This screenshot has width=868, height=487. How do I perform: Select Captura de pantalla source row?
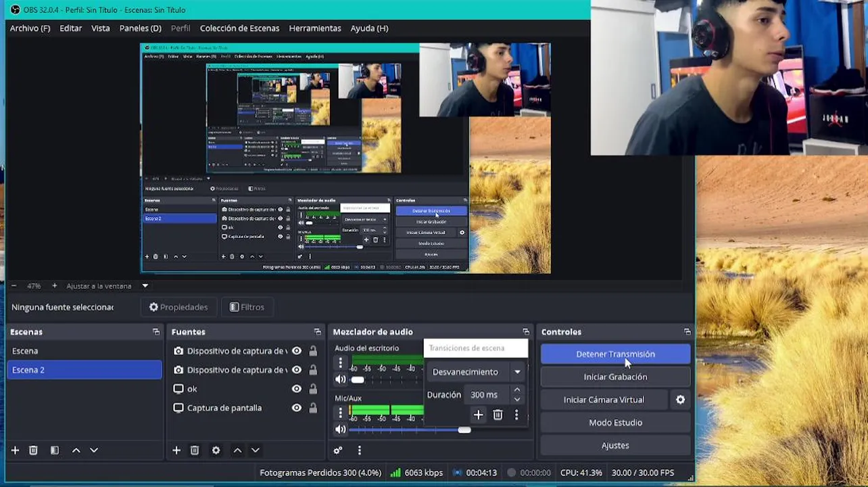click(x=245, y=408)
